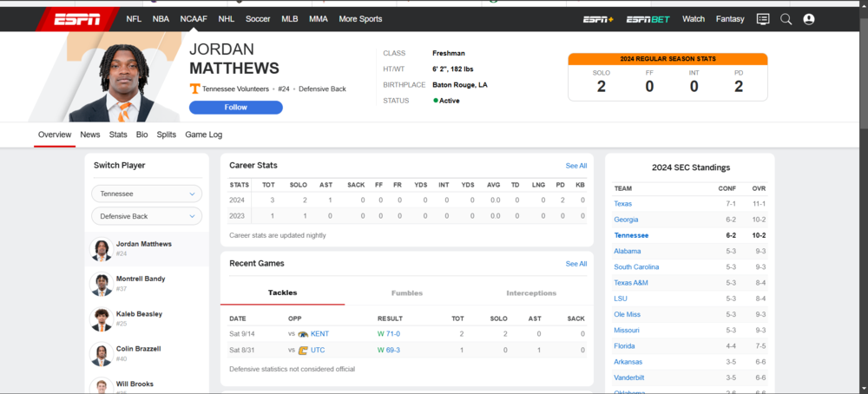This screenshot has height=394, width=868.
Task: Select Montrell Bandy's player thumbnail
Action: 102,284
